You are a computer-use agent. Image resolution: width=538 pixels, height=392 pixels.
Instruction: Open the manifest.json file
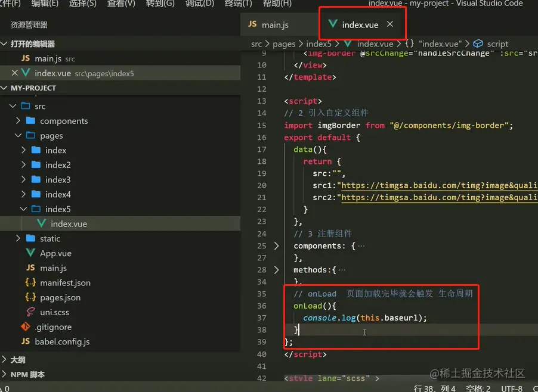(120, 282)
